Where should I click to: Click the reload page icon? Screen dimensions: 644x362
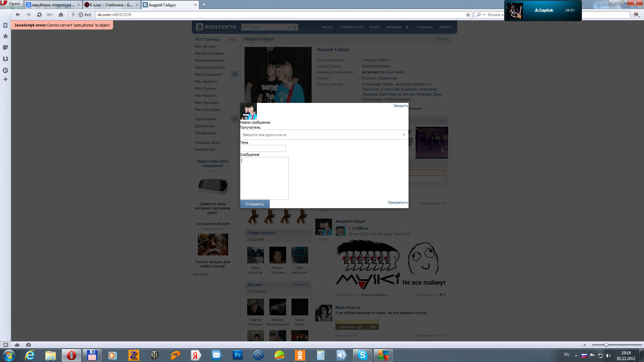(39, 15)
